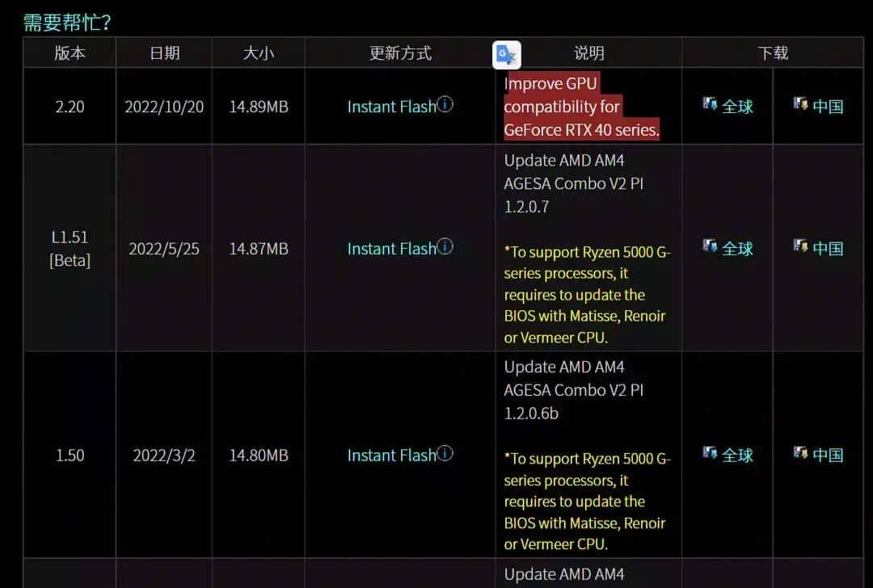Open the Google Translate popup icon

506,53
